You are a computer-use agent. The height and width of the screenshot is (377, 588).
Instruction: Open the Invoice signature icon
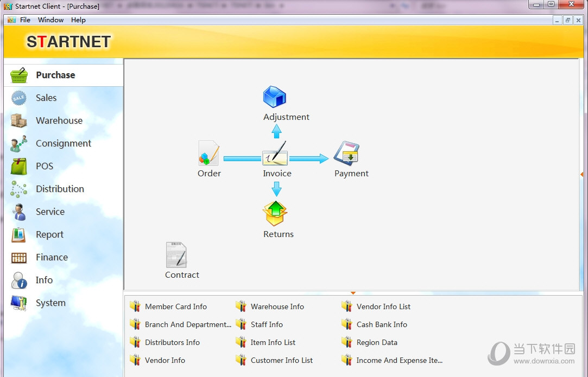[x=275, y=153]
